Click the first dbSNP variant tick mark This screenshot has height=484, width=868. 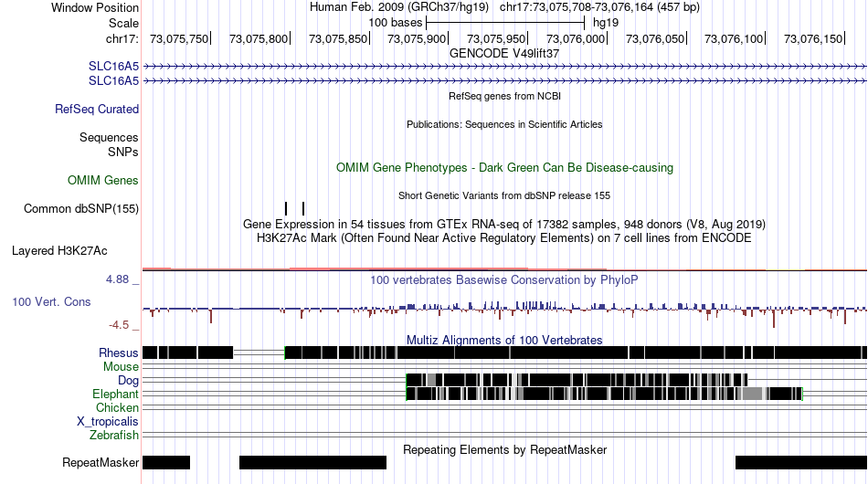(286, 208)
